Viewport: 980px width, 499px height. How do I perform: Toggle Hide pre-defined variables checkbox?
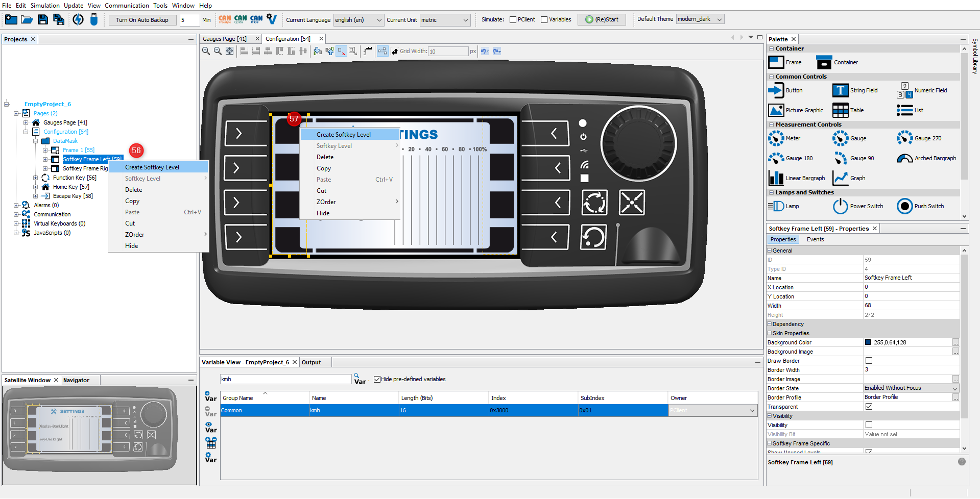pos(377,379)
